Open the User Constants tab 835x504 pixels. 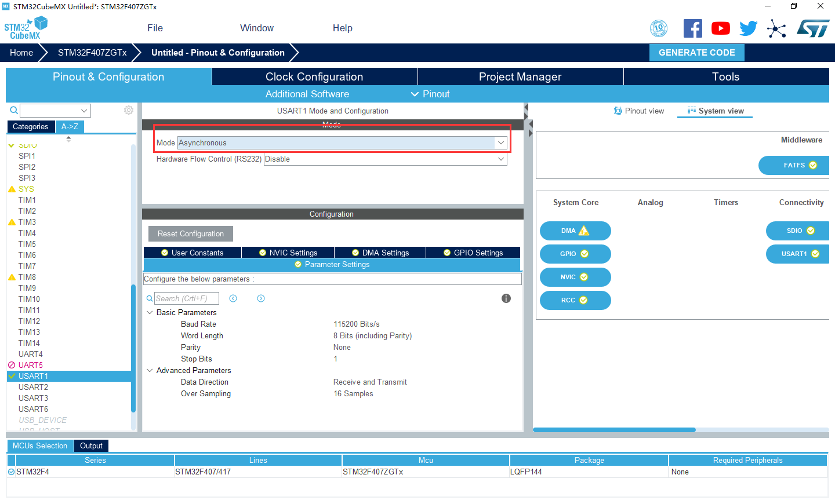tap(192, 253)
